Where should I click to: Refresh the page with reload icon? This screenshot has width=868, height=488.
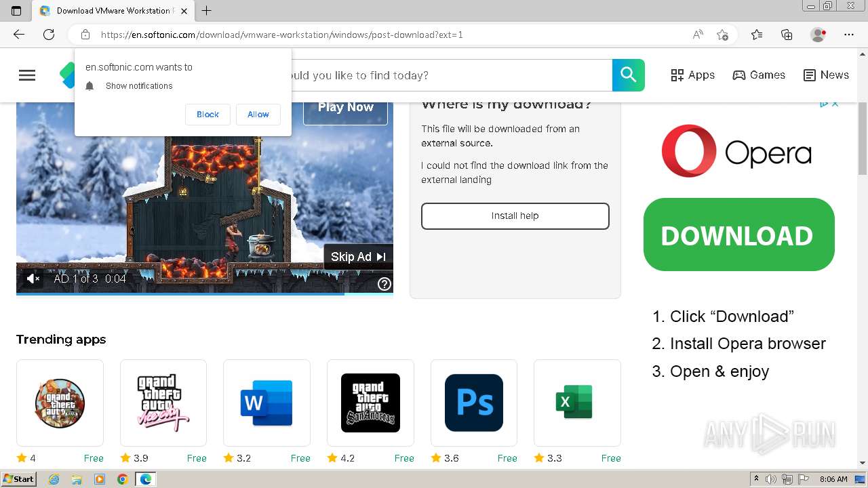pyautogui.click(x=49, y=35)
